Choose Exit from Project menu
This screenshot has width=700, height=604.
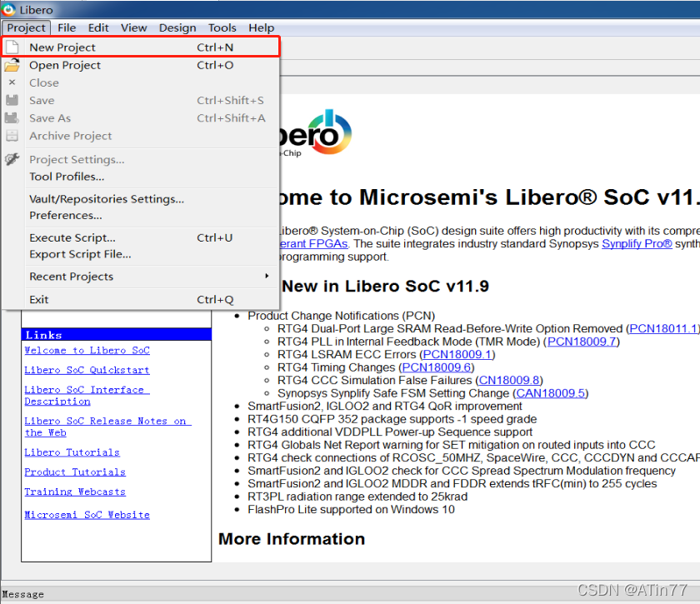pyautogui.click(x=141, y=300)
